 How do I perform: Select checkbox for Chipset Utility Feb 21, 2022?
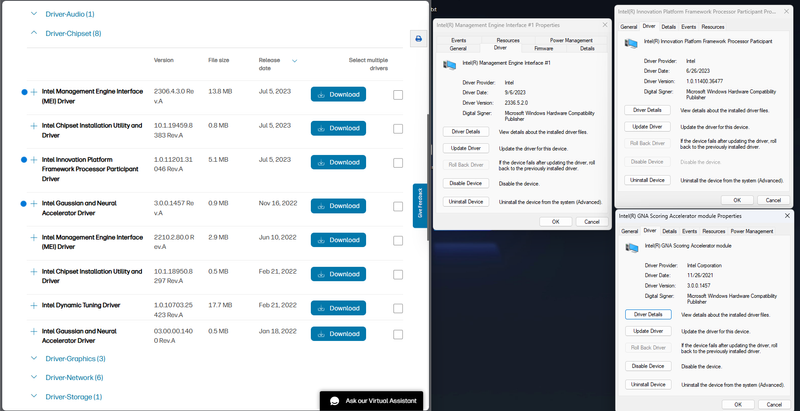coord(398,275)
